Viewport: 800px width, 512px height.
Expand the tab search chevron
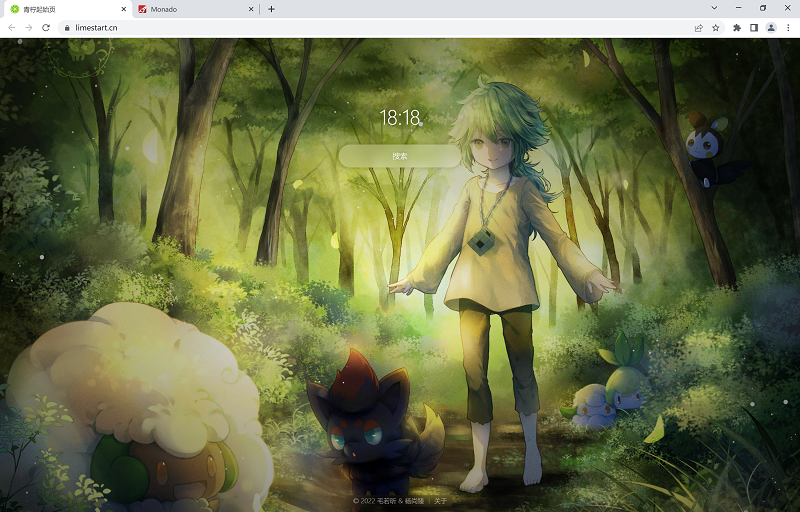tap(714, 8)
